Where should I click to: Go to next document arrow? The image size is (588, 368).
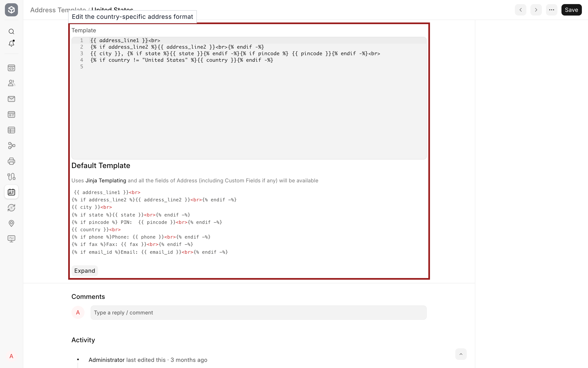(536, 10)
